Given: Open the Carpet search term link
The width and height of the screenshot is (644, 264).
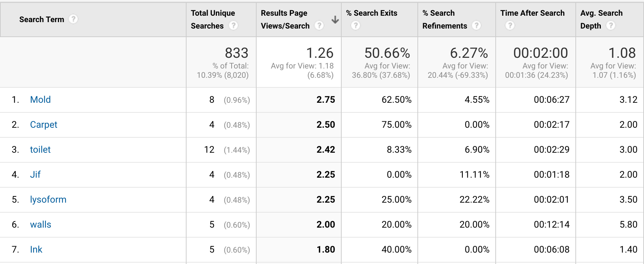Looking at the screenshot, I should point(44,125).
